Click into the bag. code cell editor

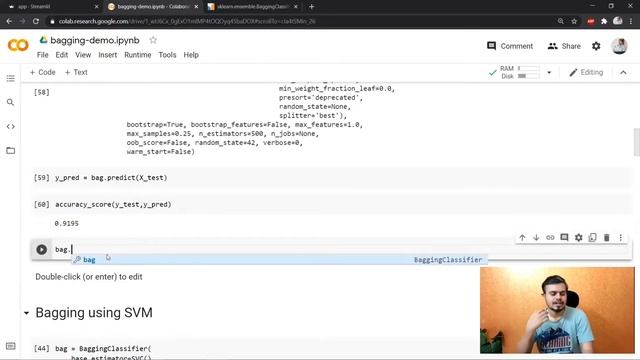click(343, 249)
